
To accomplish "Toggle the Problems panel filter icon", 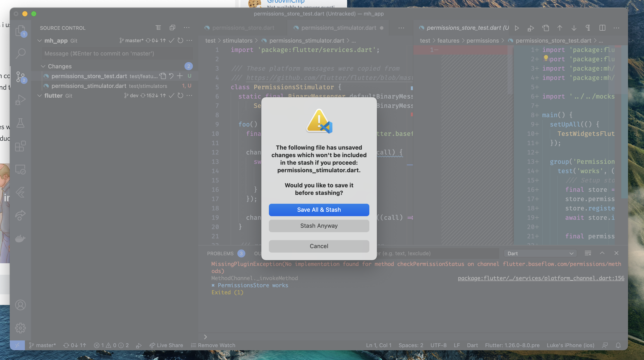I will 588,253.
